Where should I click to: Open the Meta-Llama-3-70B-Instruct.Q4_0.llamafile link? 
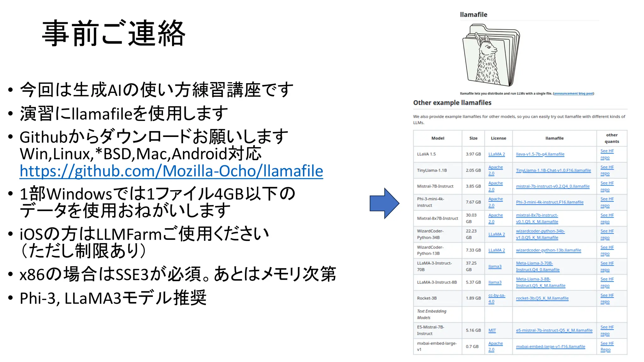pos(537,266)
